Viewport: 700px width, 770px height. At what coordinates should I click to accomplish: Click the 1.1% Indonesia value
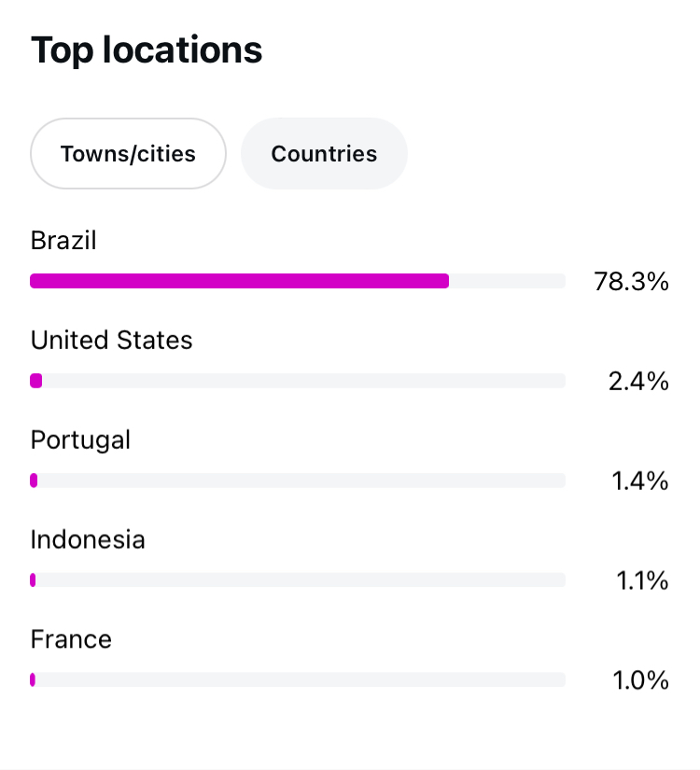point(642,581)
